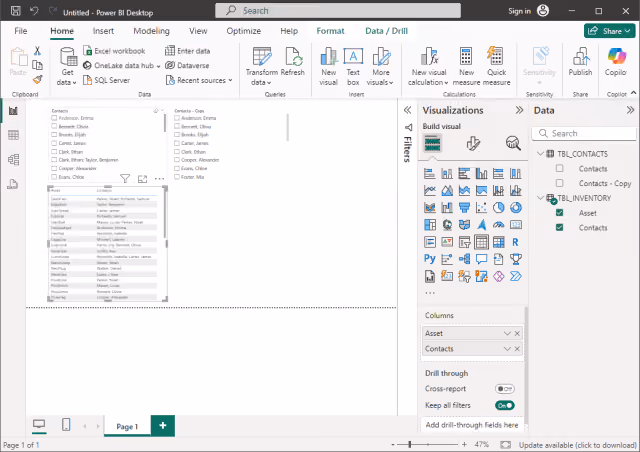Open the File menu
The width and height of the screenshot is (640, 452).
pyautogui.click(x=20, y=31)
